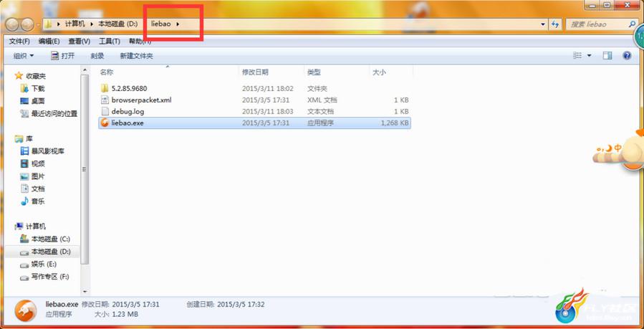Click the Favorites star icon

coord(19,75)
